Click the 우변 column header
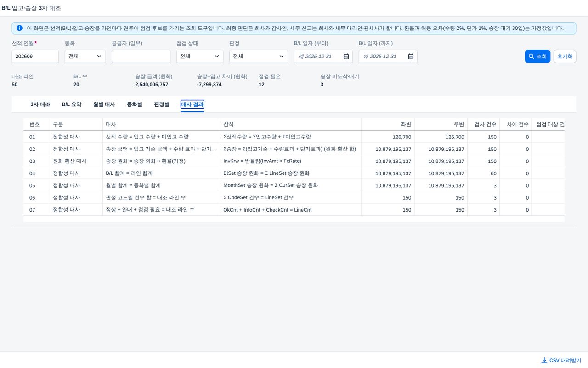The height and width of the screenshot is (368, 588). point(441,124)
